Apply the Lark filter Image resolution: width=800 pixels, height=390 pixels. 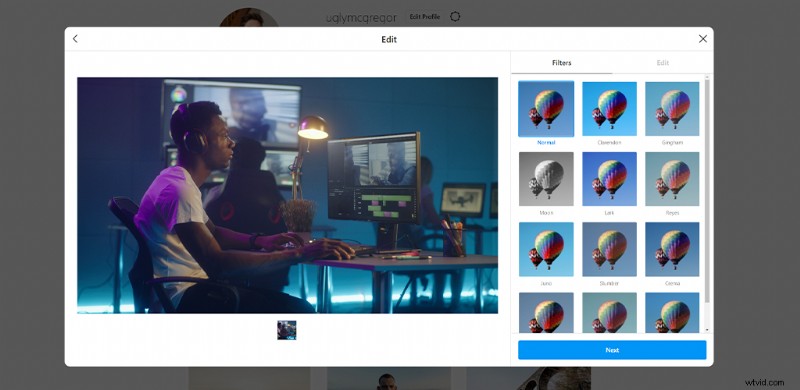coord(609,179)
